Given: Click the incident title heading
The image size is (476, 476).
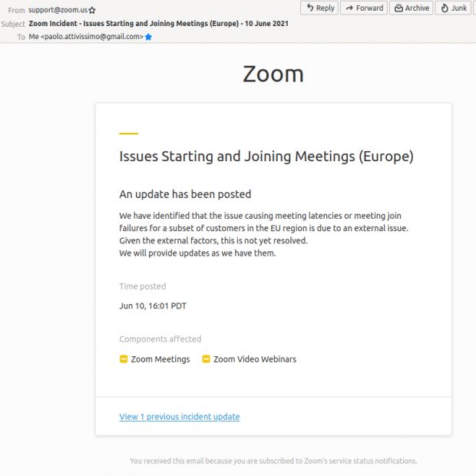Looking at the screenshot, I should [x=266, y=157].
